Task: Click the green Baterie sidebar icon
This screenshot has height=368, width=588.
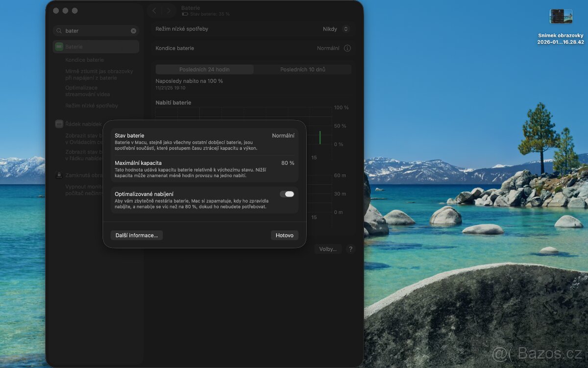Action: (x=59, y=47)
